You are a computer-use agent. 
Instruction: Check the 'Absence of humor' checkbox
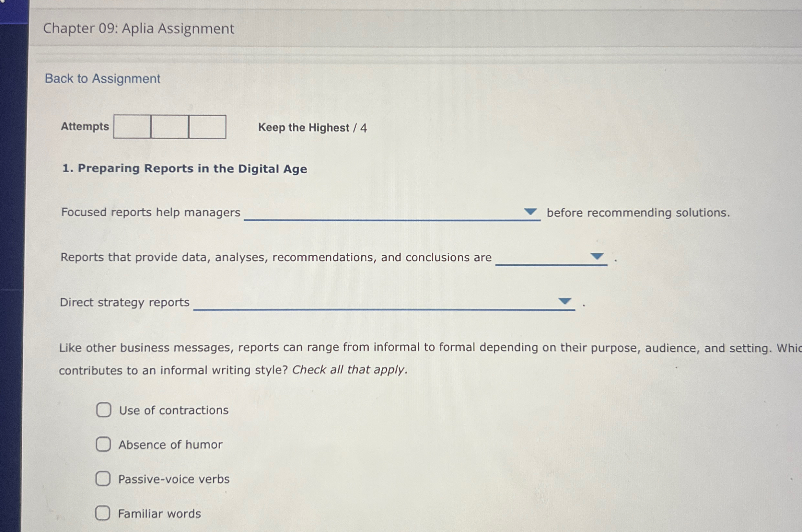[x=103, y=445]
